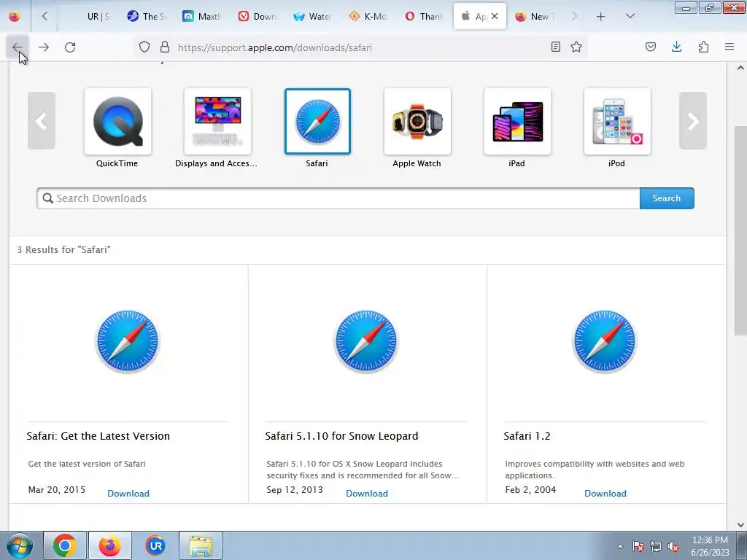The height and width of the screenshot is (560, 747).
Task: Show next product categories carousel arrow
Action: pos(693,120)
